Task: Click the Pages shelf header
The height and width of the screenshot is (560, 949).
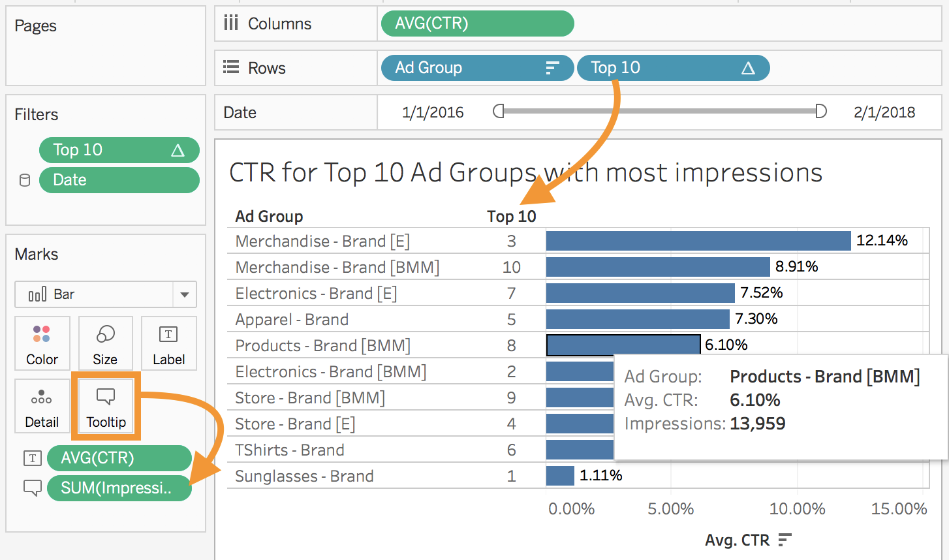Action: (35, 26)
